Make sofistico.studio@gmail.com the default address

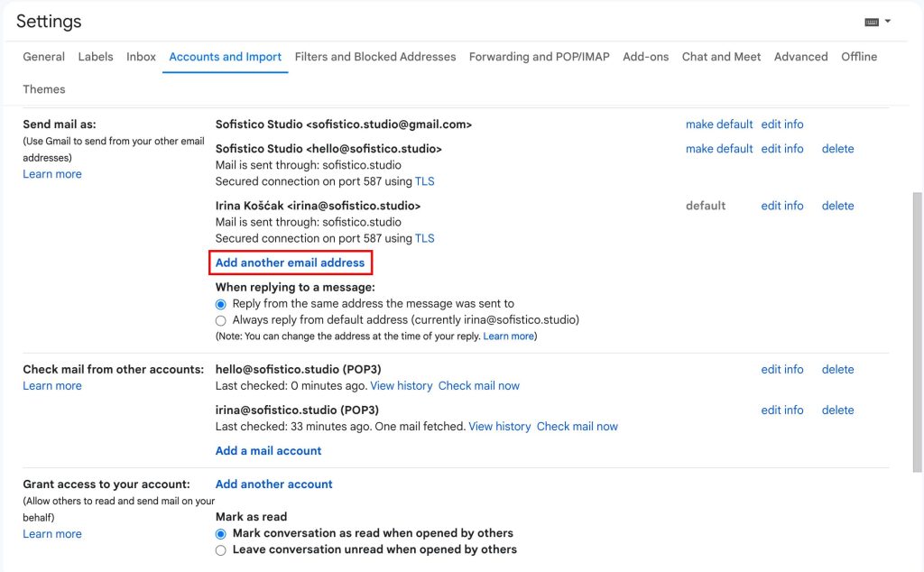click(x=718, y=125)
